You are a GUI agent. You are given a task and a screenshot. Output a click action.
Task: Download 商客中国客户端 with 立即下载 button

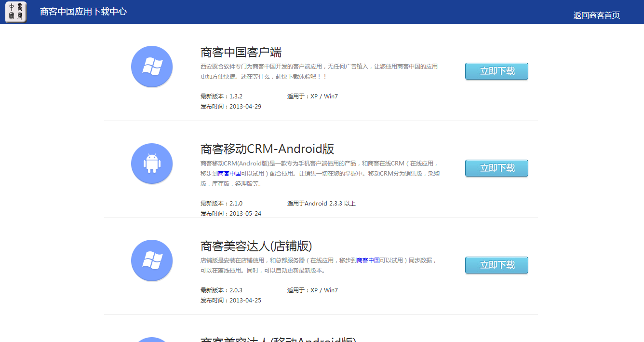click(x=496, y=71)
